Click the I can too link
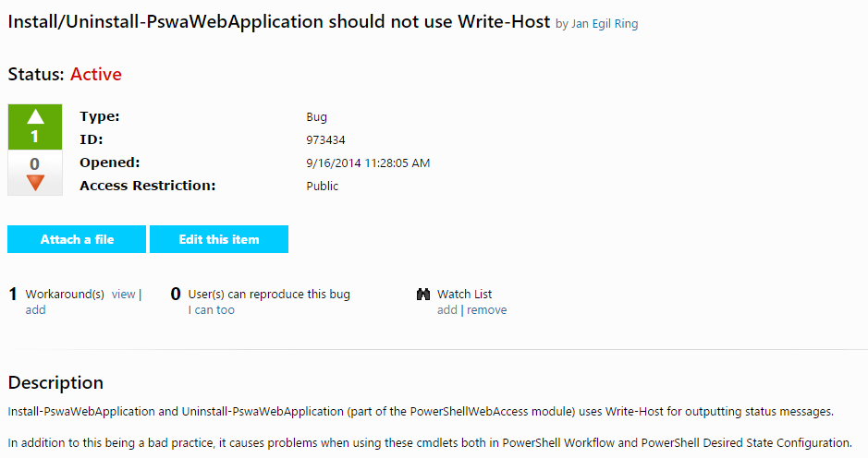Image resolution: width=868 pixels, height=458 pixels. point(211,310)
